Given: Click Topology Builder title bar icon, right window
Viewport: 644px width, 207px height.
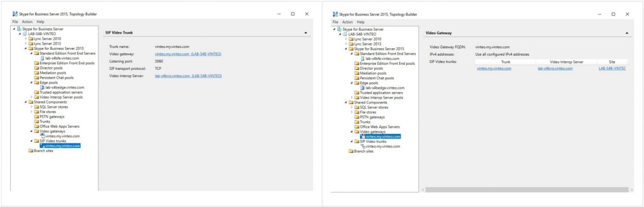Looking at the screenshot, I should click(335, 14).
